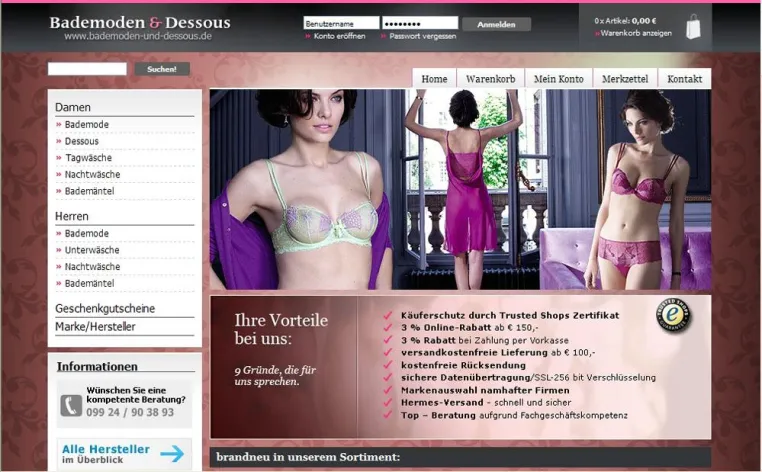Click the Anmelden button

[x=496, y=24]
